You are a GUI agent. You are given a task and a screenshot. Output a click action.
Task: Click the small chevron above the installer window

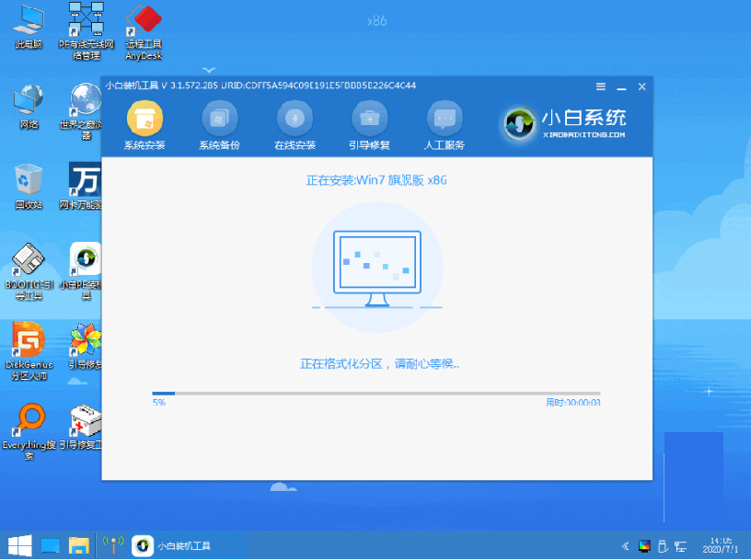coord(209,70)
